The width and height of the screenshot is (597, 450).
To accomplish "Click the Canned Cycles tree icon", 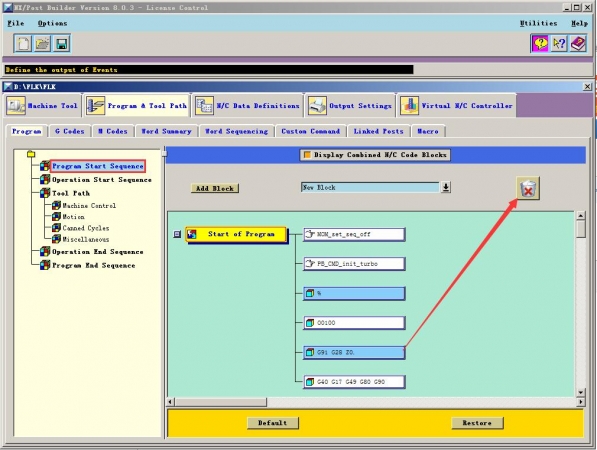I will [x=56, y=228].
